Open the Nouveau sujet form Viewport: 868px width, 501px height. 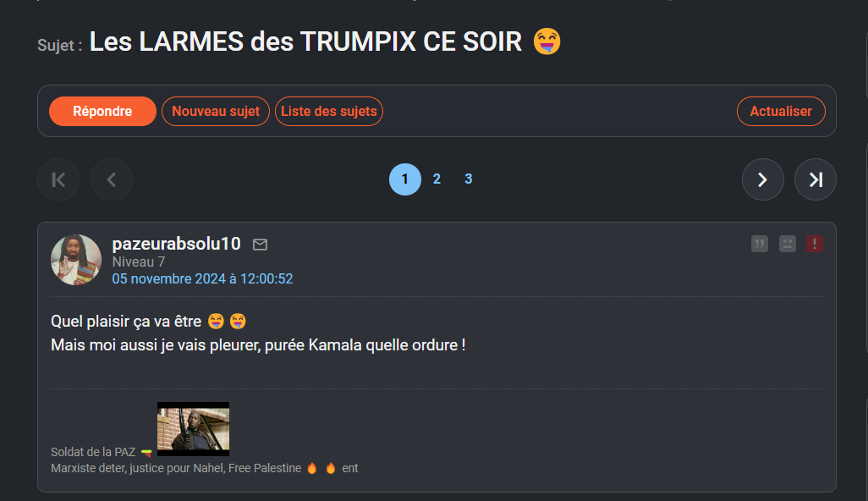pos(216,111)
